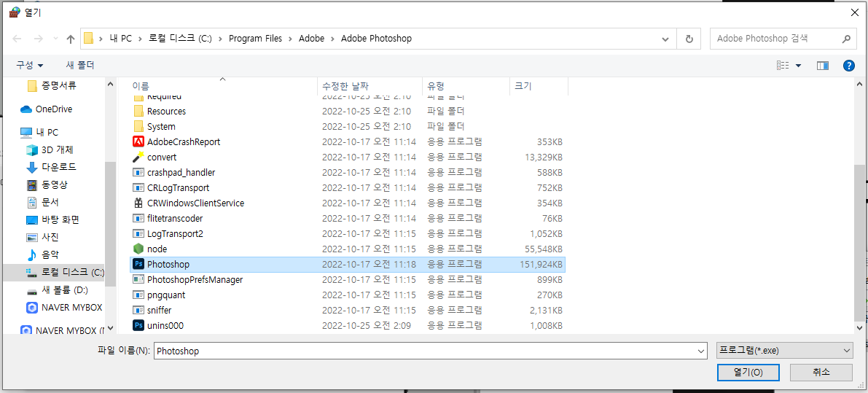Select 다운로드 in the sidebar
This screenshot has width=868, height=393.
pyautogui.click(x=58, y=167)
